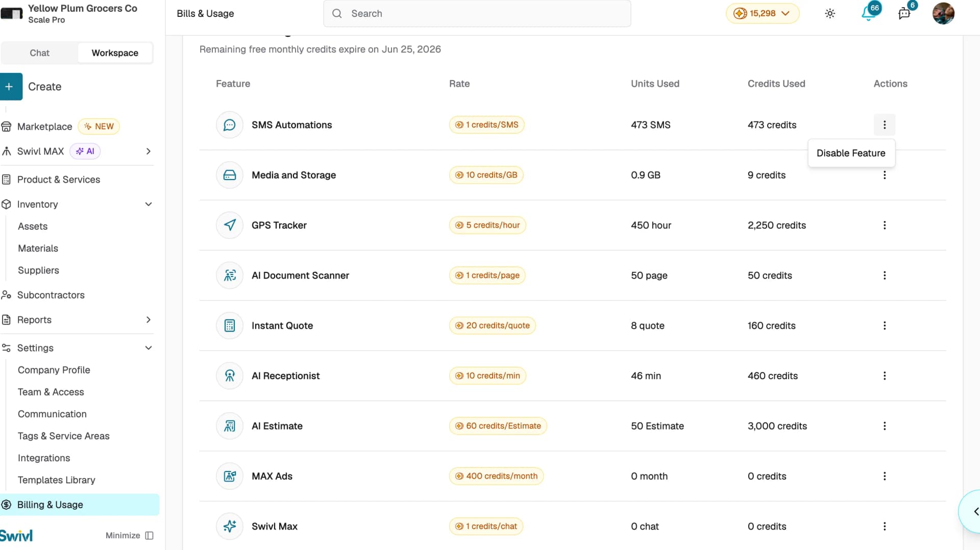Click the Units Used column header
This screenshot has height=550, width=980.
655,84
